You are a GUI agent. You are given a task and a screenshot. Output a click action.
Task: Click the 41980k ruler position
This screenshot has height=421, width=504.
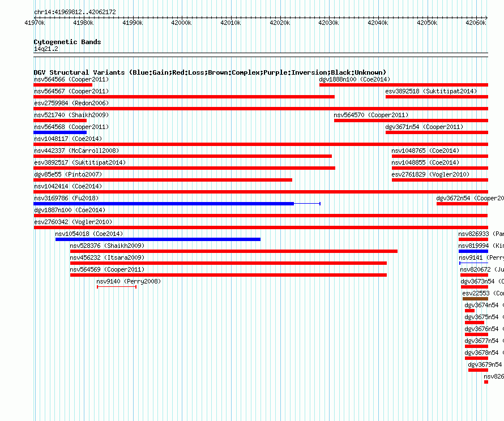pos(83,23)
